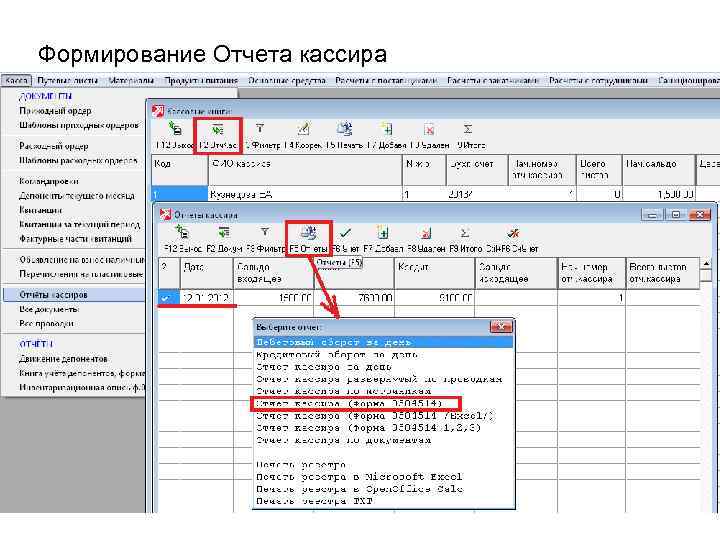Choose Отчет кассира (форма 0504514 /Excel/)
The width and height of the screenshot is (720, 540).
(383, 416)
